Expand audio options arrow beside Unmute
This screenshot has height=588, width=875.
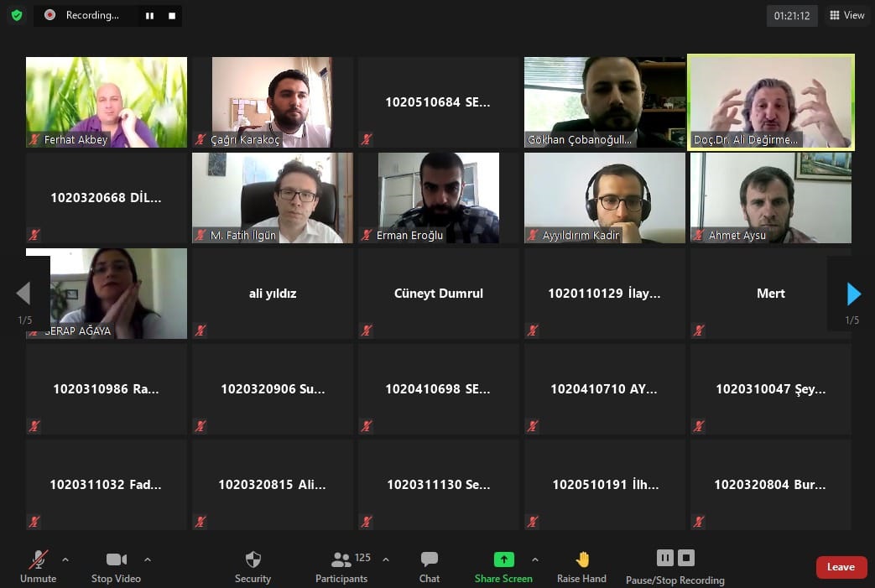(x=65, y=559)
